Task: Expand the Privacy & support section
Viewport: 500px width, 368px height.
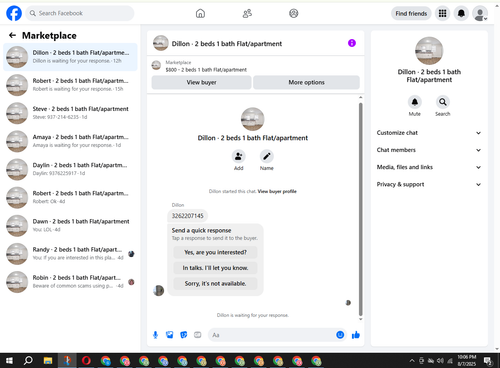Action: pos(429,184)
